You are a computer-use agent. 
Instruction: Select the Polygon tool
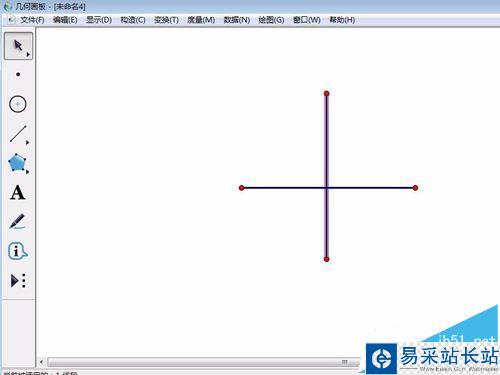[17, 163]
